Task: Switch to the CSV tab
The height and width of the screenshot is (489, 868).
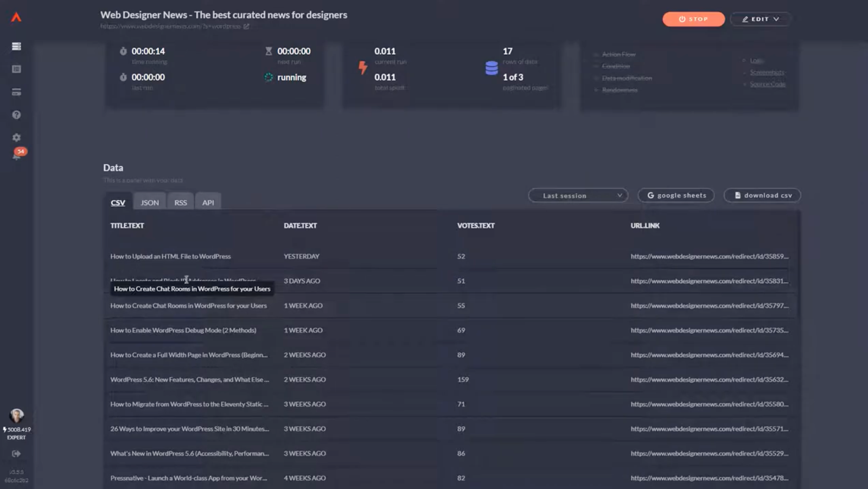Action: pos(118,202)
